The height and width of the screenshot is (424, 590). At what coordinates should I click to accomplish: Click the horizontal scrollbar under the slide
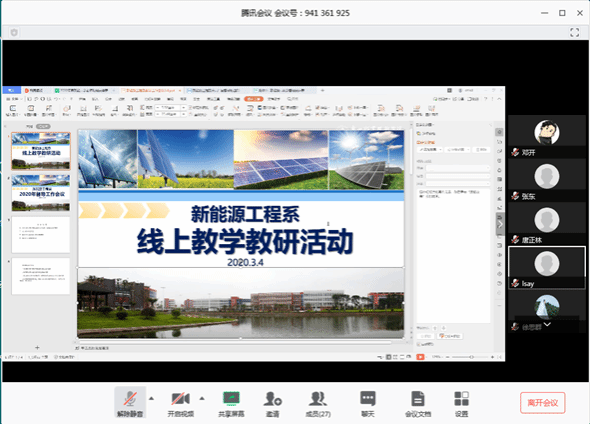pos(235,342)
